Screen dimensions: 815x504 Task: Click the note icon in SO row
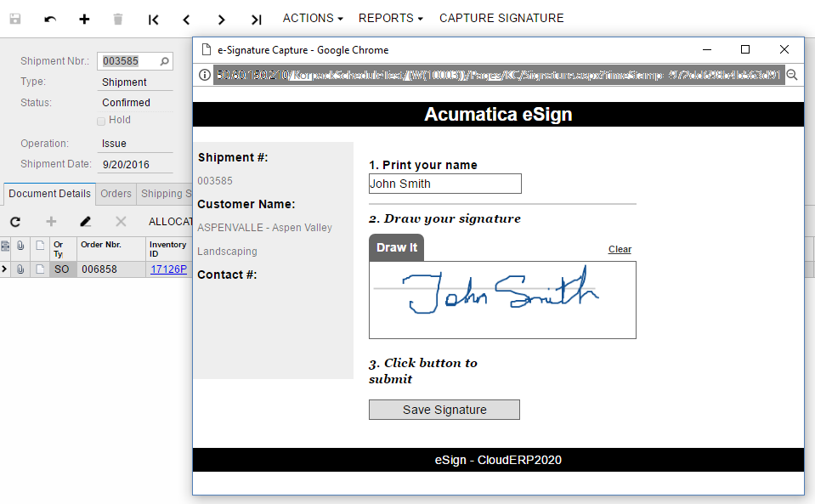(x=40, y=269)
